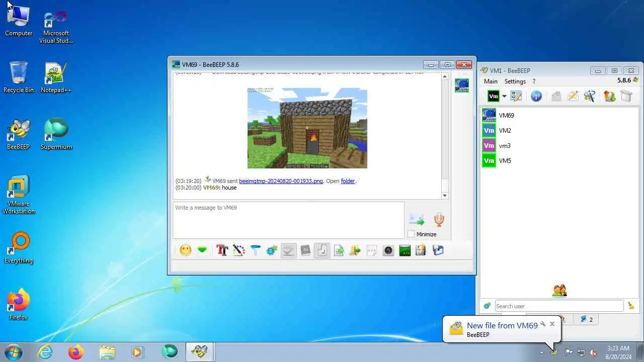Dismiss the New file notification balloon
This screenshot has width=644, height=362.
[x=552, y=324]
